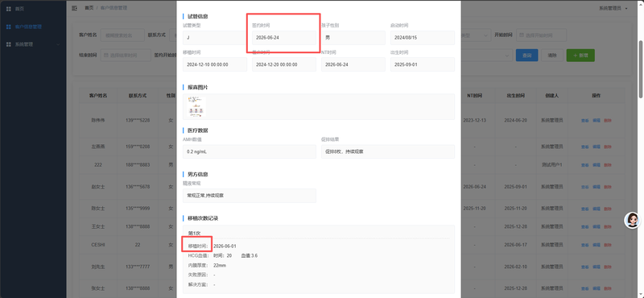Open the floating assistant avatar icon
Screen dimensions: 644x298
(x=632, y=221)
